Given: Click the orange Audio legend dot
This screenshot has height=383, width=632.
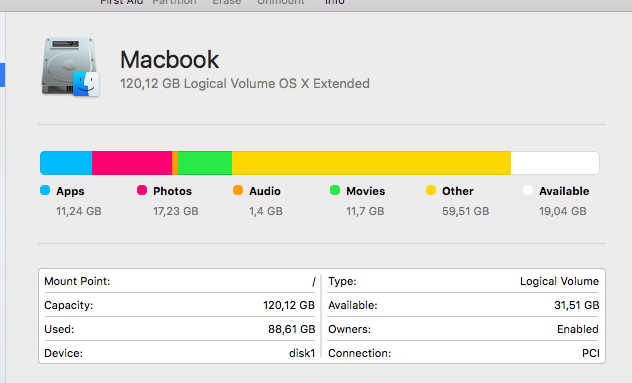Looking at the screenshot, I should [x=238, y=190].
